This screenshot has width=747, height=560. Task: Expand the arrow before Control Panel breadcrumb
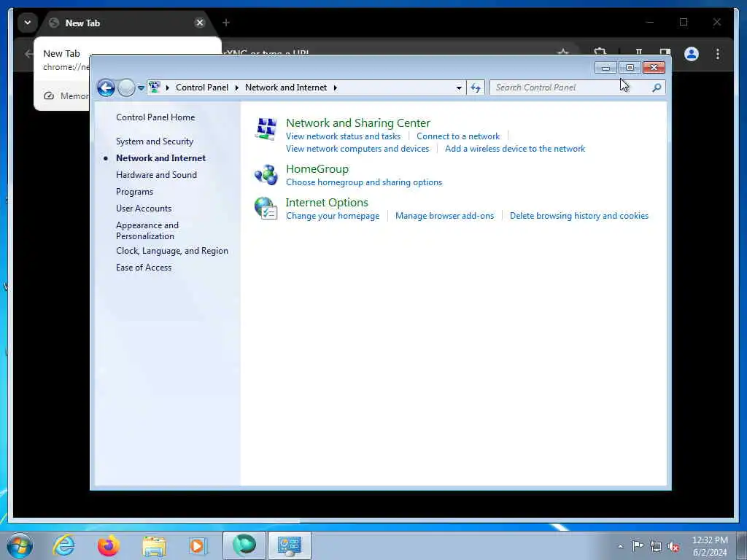pos(168,87)
